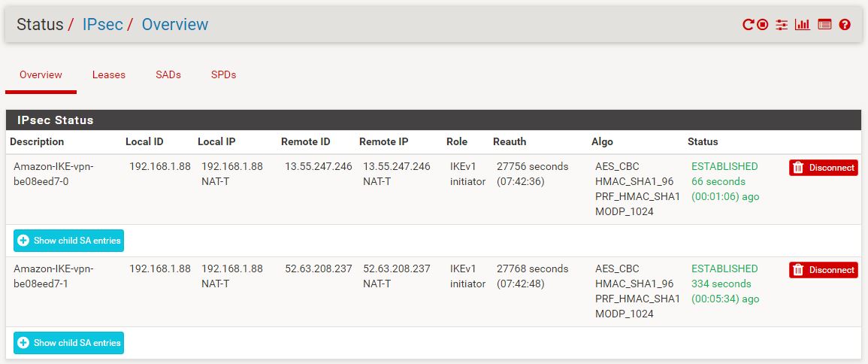The width and height of the screenshot is (868, 364).
Task: Click the Remote IP 52.63.208.237 cell
Action: (x=396, y=268)
